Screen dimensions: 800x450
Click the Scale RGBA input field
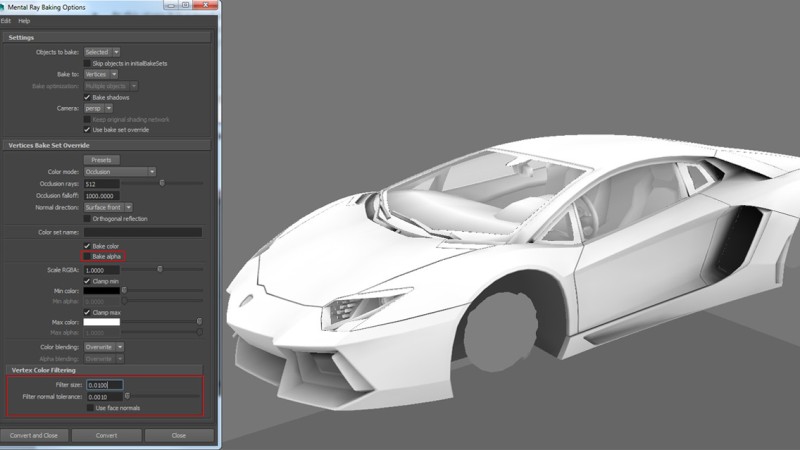102,270
